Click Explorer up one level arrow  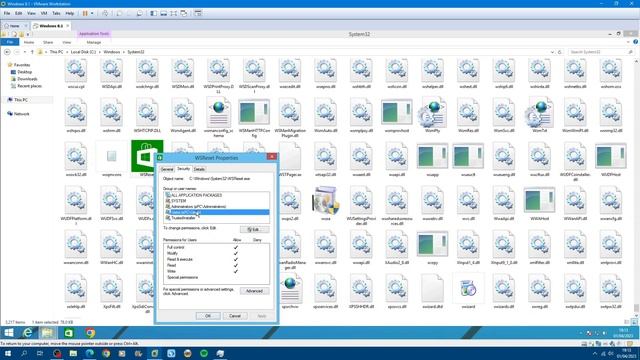(32, 52)
